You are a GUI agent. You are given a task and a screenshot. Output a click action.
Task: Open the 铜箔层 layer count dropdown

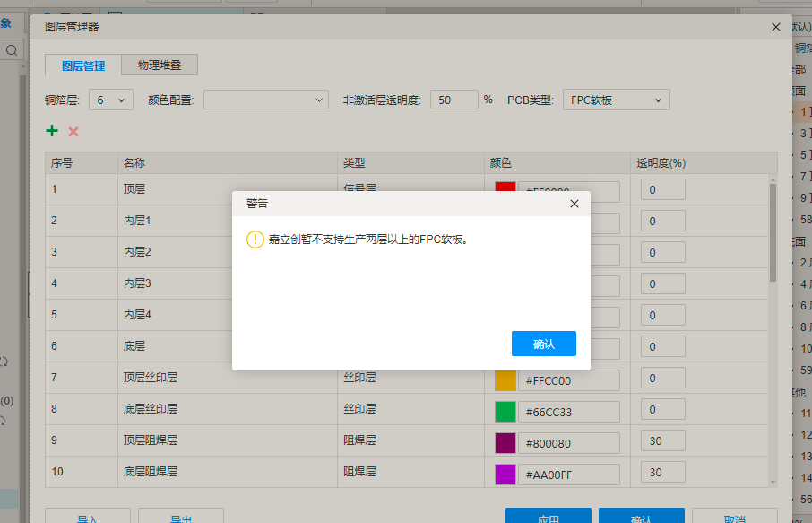111,100
